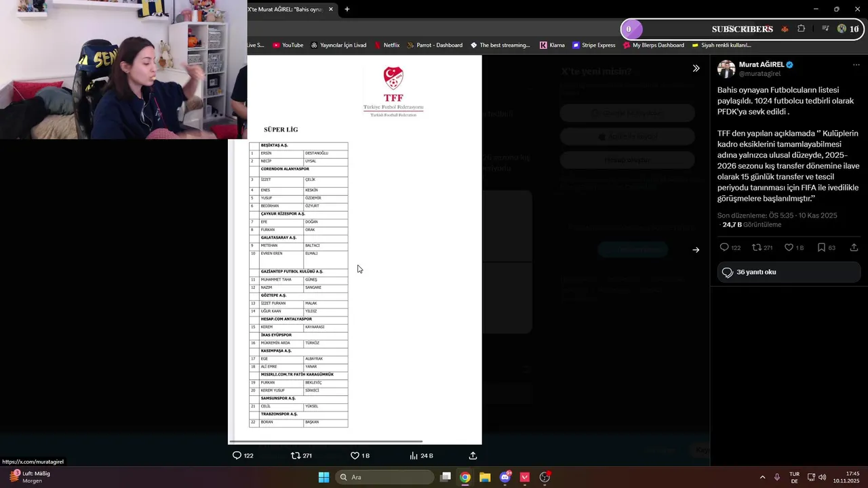
Task: Click the microphone tray icon
Action: (x=777, y=477)
